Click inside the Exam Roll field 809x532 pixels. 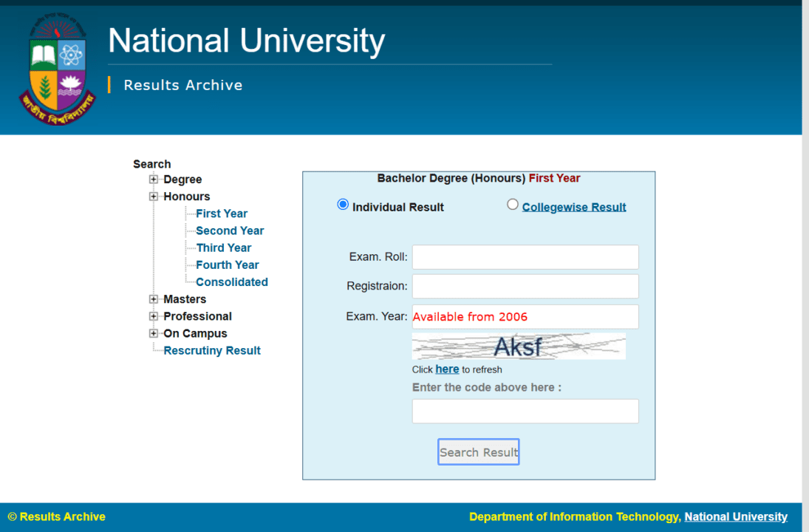tap(525, 256)
